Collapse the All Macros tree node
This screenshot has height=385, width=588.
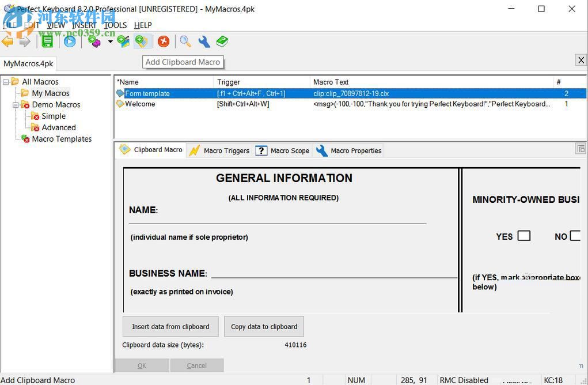[6, 82]
